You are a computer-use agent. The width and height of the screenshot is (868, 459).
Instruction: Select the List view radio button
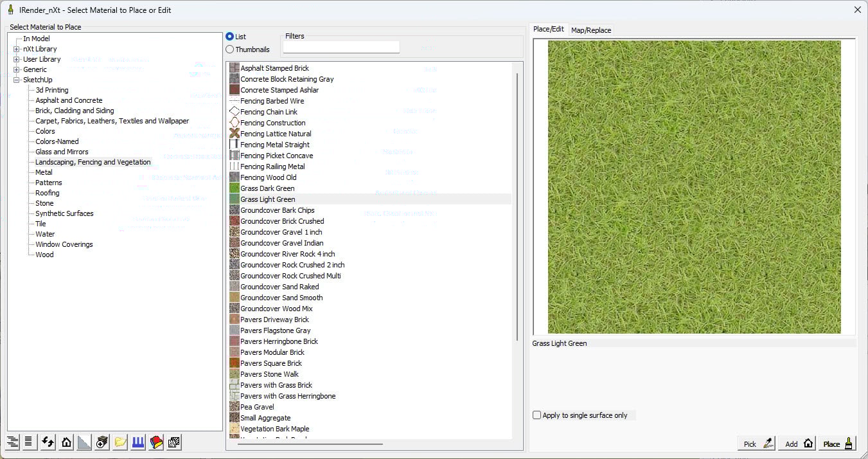[x=230, y=37]
